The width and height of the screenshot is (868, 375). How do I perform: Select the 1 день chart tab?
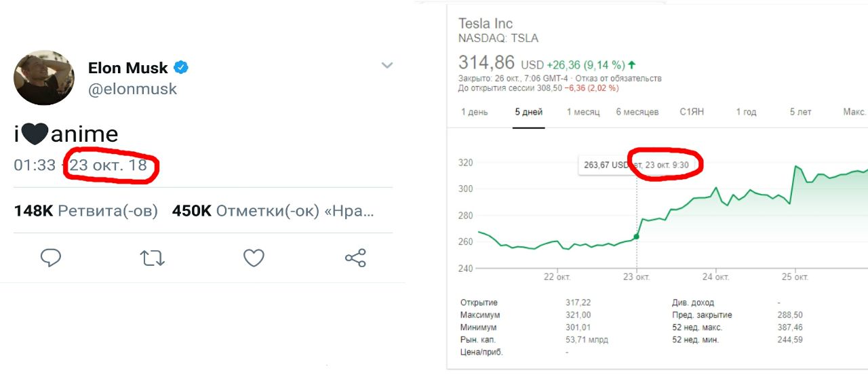click(474, 112)
